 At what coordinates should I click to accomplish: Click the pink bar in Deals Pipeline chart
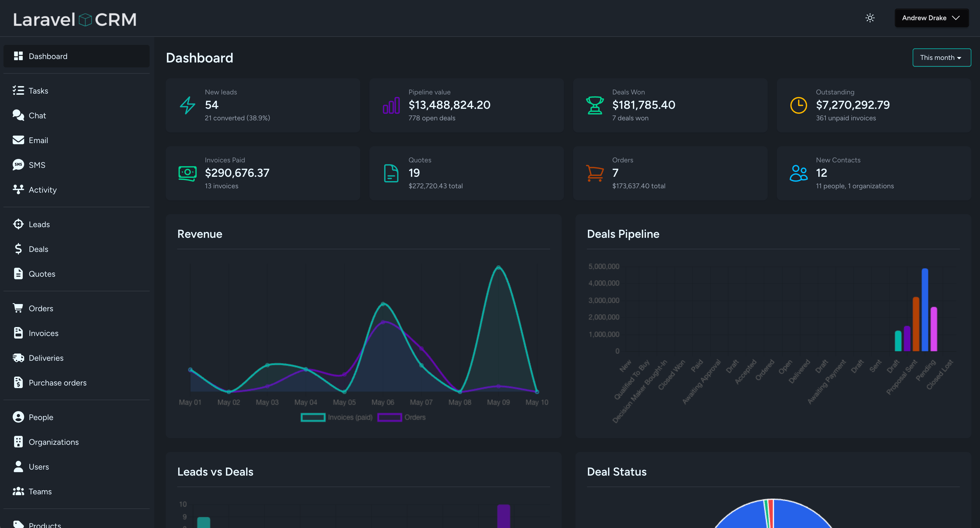(x=934, y=329)
